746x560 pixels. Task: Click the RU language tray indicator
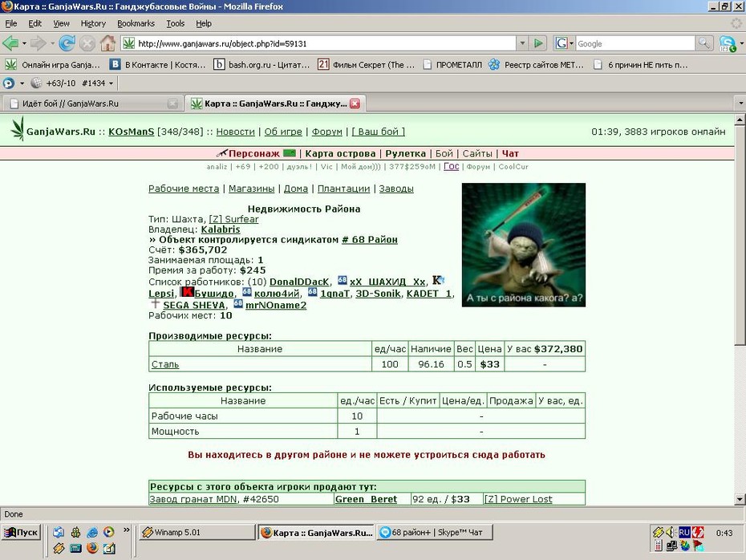tap(684, 533)
